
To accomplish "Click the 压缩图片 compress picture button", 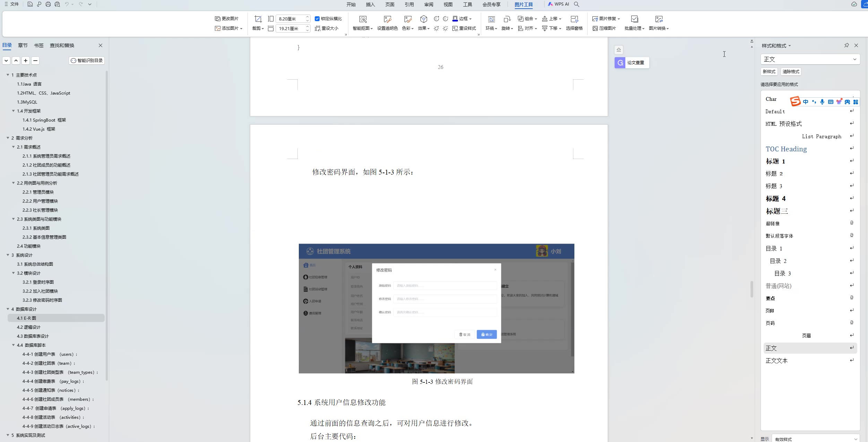I will [x=604, y=28].
